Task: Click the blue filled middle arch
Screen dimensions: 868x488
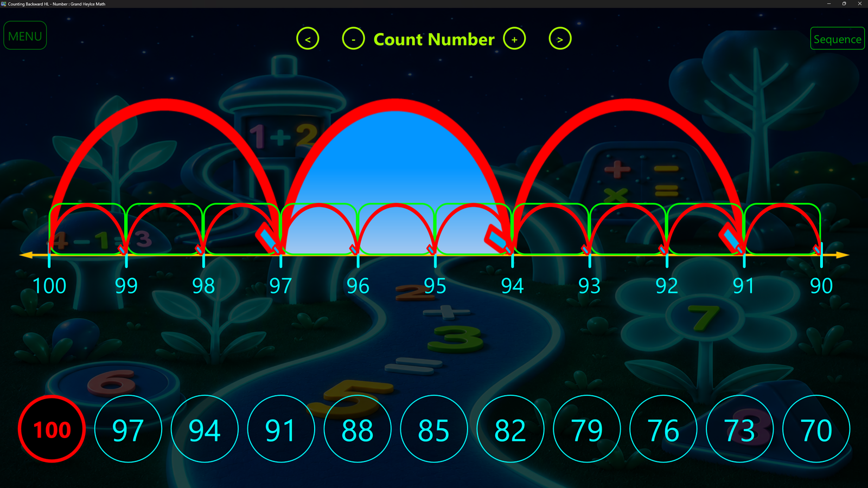Action: tap(396, 163)
